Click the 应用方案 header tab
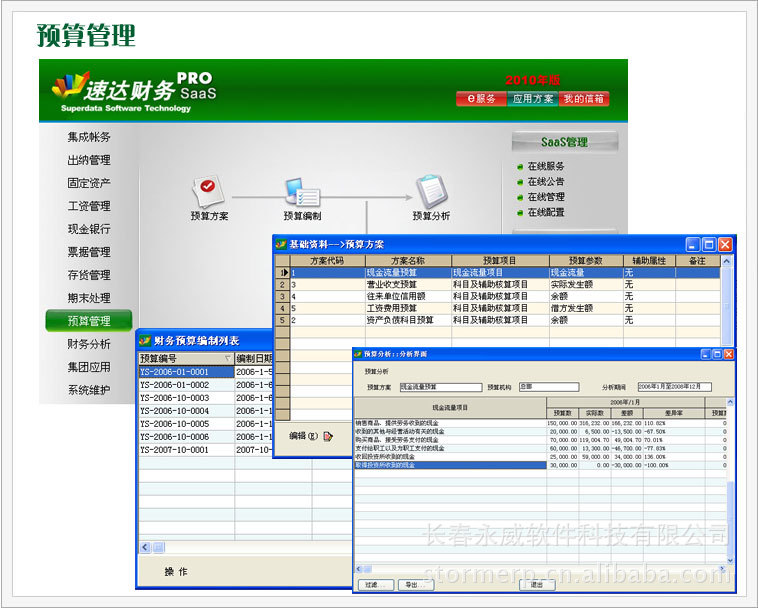This screenshot has height=608, width=758. 533,99
